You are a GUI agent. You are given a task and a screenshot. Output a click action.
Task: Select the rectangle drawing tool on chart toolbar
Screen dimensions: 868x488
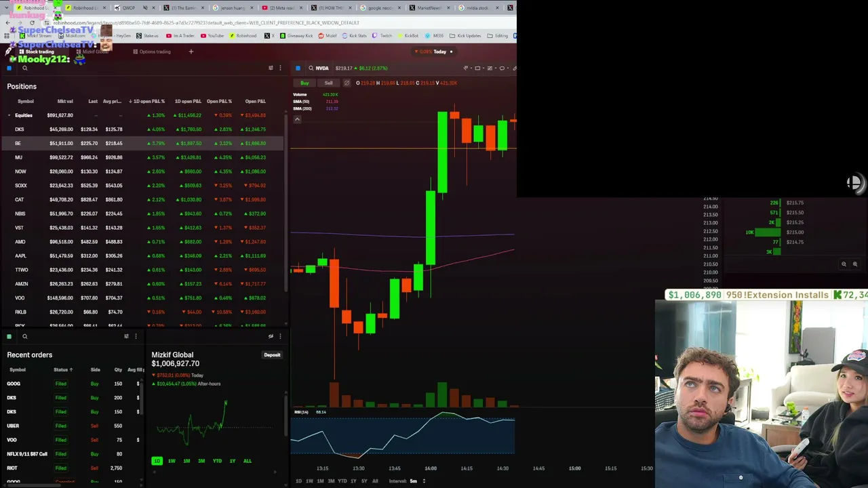tap(477, 68)
